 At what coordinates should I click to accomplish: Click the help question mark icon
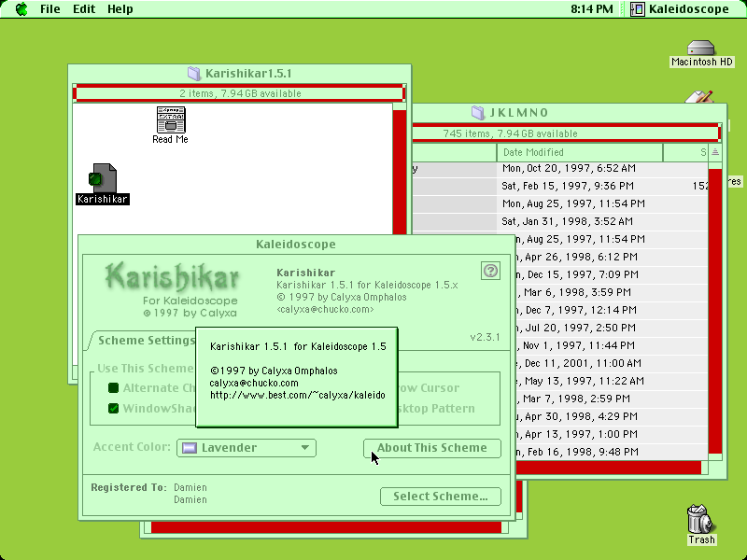coord(490,271)
